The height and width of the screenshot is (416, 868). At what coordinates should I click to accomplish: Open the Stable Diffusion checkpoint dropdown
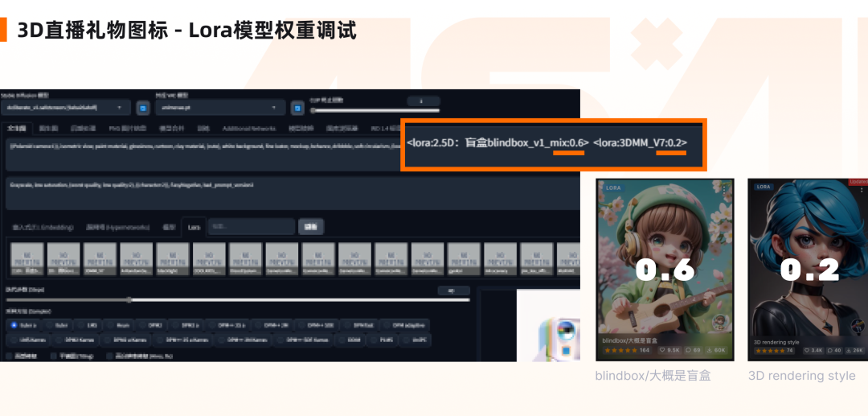[x=66, y=108]
